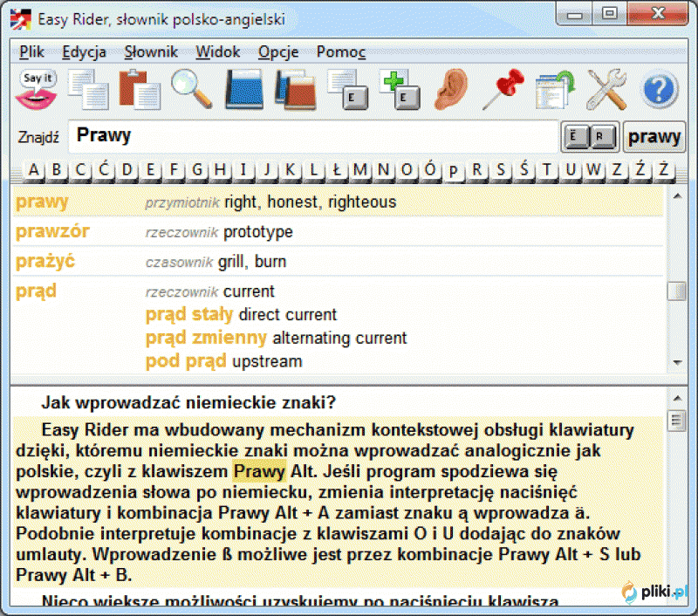Select letter Z in the alphabet bar
The width and height of the screenshot is (698, 616).
617,170
